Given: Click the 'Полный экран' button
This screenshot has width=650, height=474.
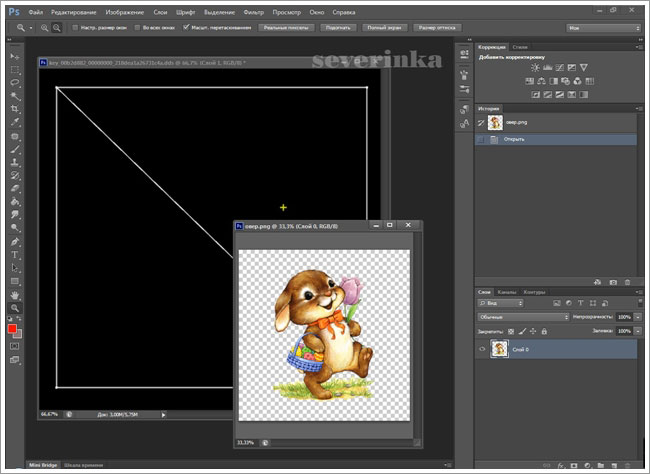Looking at the screenshot, I should click(387, 28).
